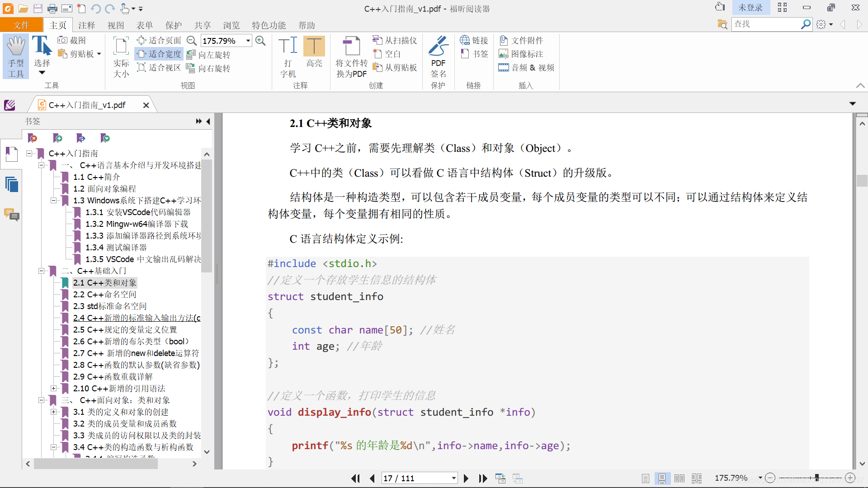This screenshot has width=868, height=488.
Task: Click the 未登录 sign-in button
Action: 750,8
